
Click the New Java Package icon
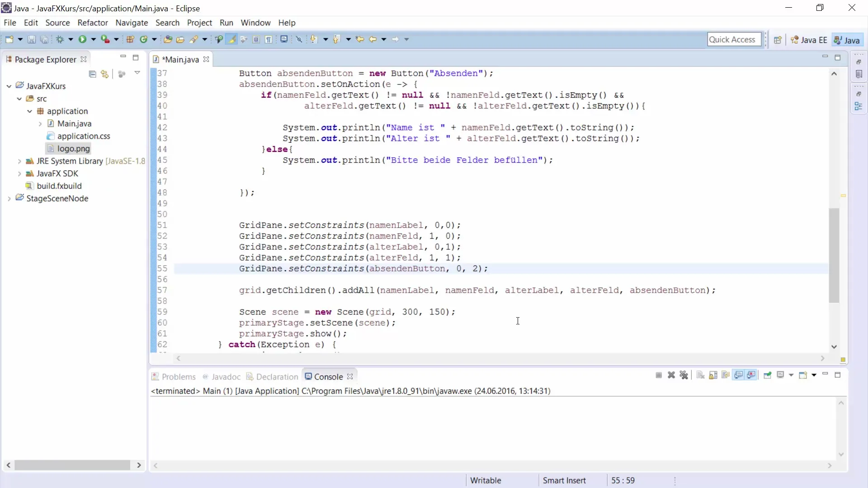pyautogui.click(x=130, y=39)
